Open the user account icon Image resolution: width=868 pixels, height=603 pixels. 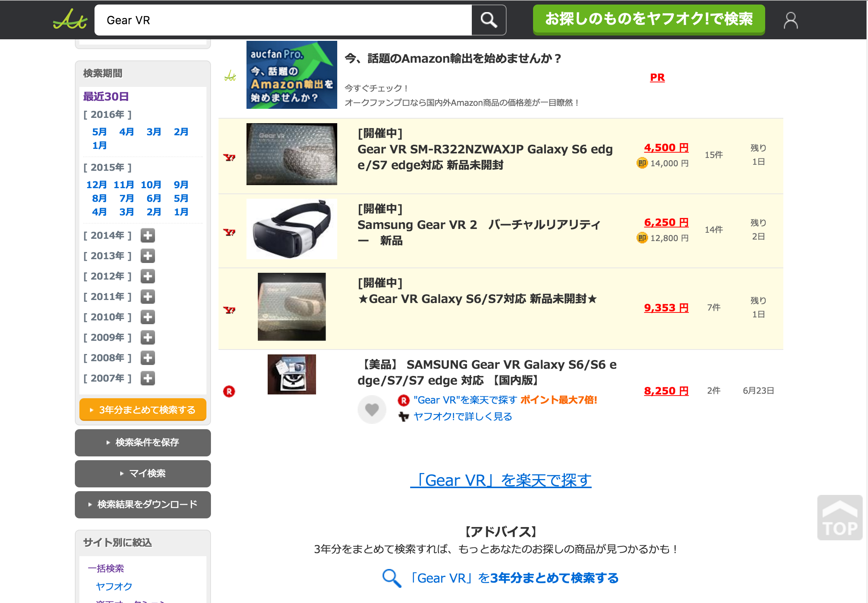(x=790, y=20)
